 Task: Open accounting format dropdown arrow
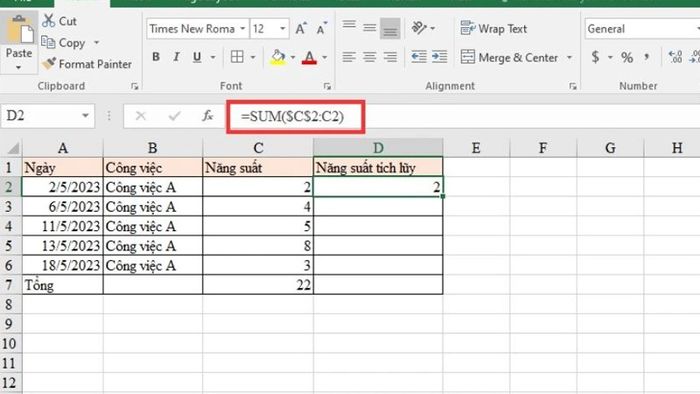tap(610, 57)
